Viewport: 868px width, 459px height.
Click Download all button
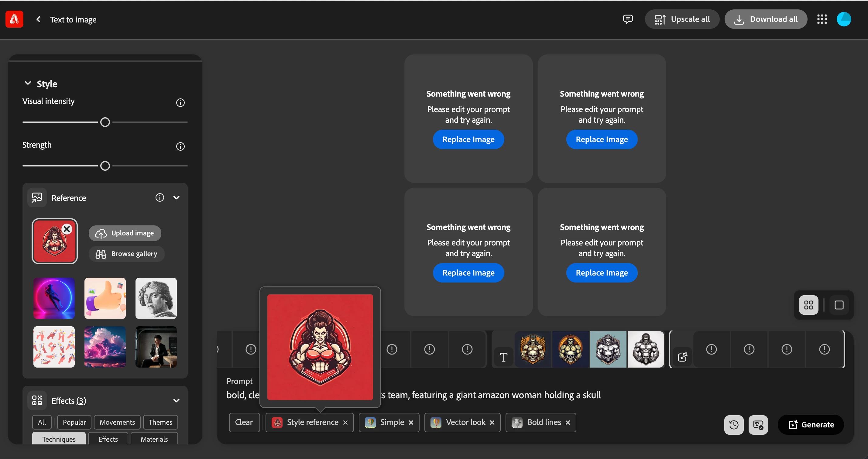pos(766,19)
